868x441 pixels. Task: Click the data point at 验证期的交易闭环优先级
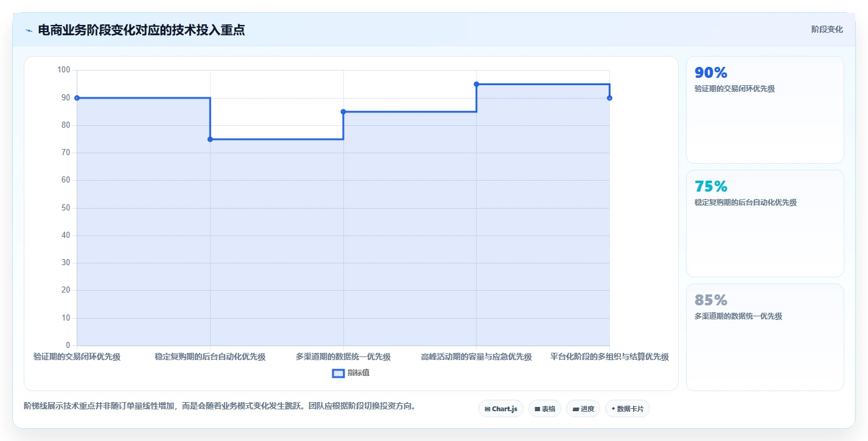click(x=77, y=98)
